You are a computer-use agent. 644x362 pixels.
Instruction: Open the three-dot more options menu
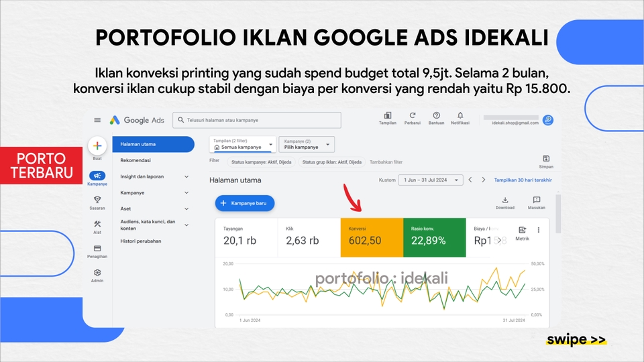[539, 230]
